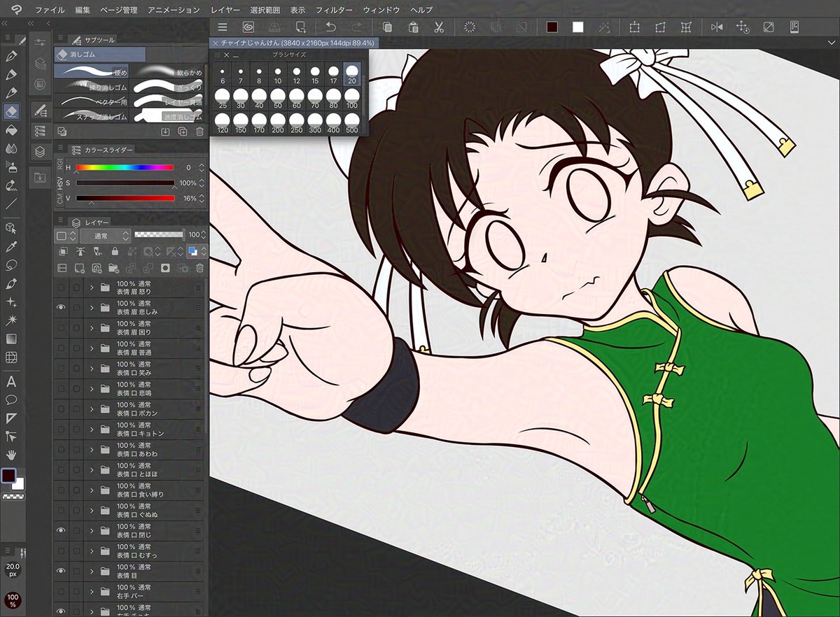Select the Airbrush spray tool
Image resolution: width=840 pixels, height=617 pixels.
(11, 166)
